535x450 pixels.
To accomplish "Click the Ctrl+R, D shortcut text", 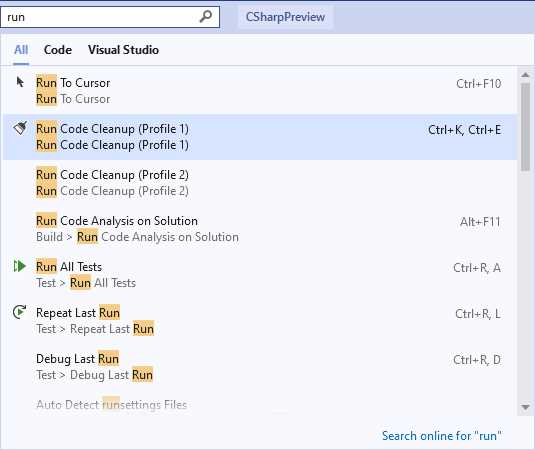I will 477,360.
